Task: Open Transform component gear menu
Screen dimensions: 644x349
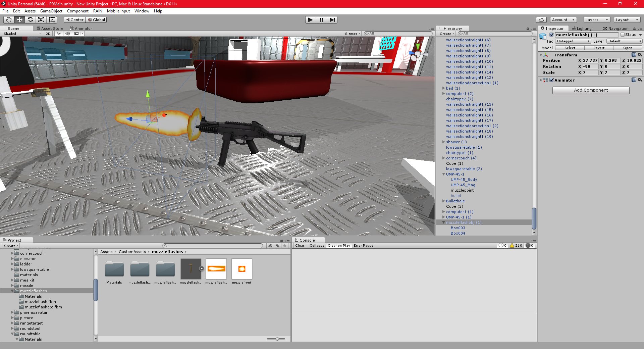Action: pos(640,55)
